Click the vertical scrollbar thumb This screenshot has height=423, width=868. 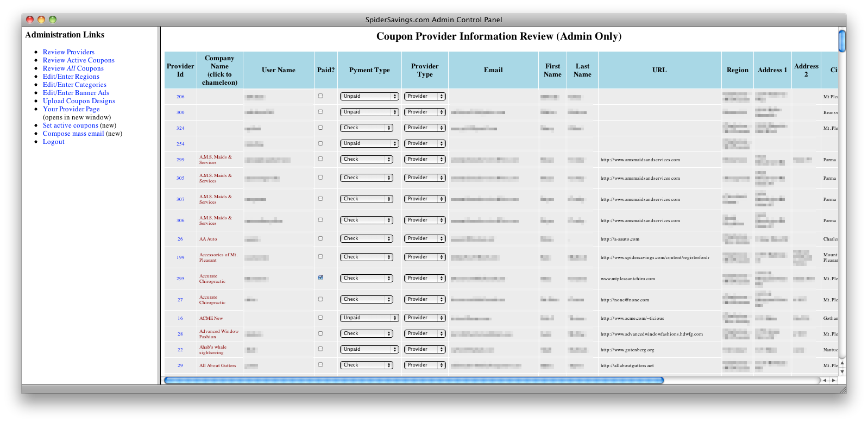842,41
